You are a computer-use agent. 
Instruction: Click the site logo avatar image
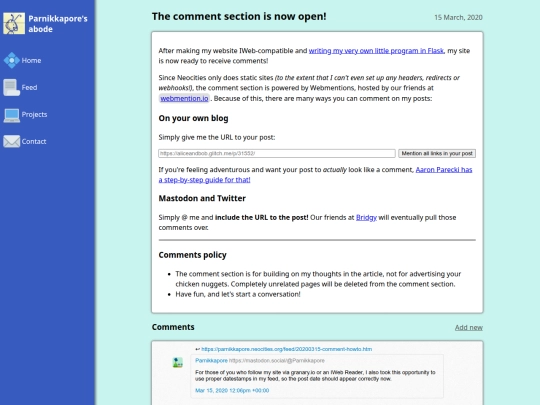[14, 23]
